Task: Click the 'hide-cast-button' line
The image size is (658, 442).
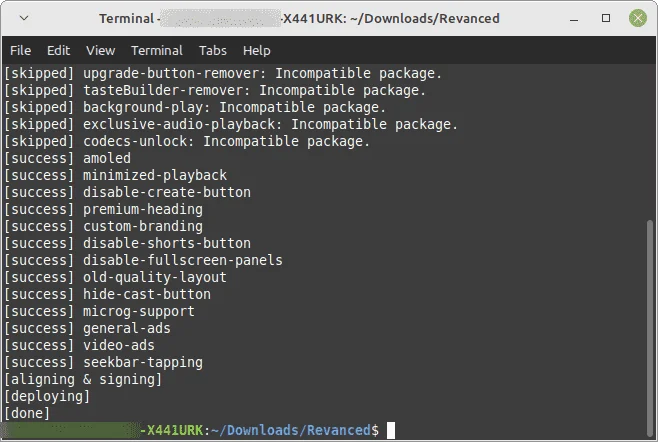Action: [x=107, y=294]
